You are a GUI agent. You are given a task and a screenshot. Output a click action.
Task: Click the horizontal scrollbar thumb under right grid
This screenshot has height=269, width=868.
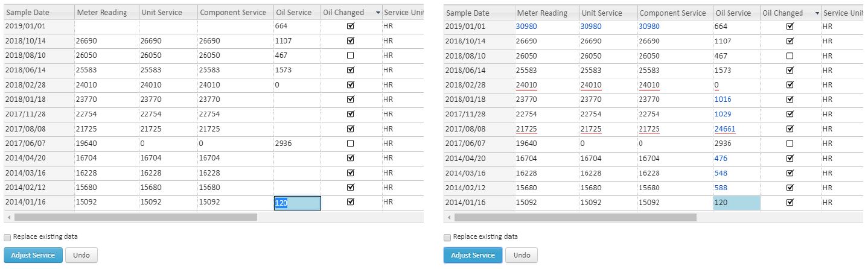click(575, 217)
